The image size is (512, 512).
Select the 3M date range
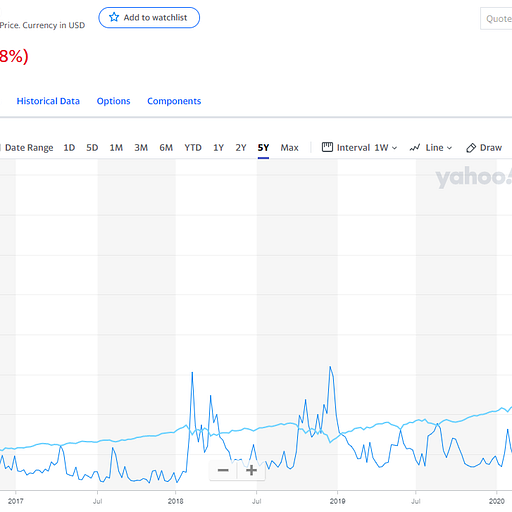(x=141, y=148)
